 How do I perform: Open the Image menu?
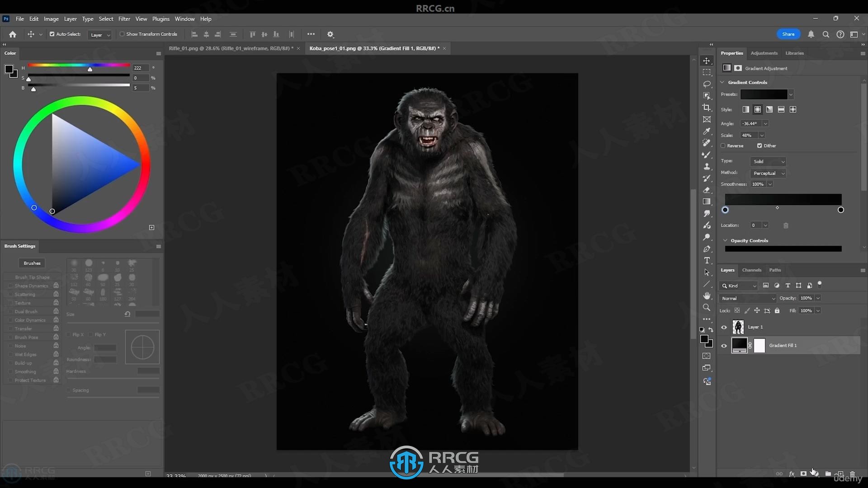tap(51, 19)
